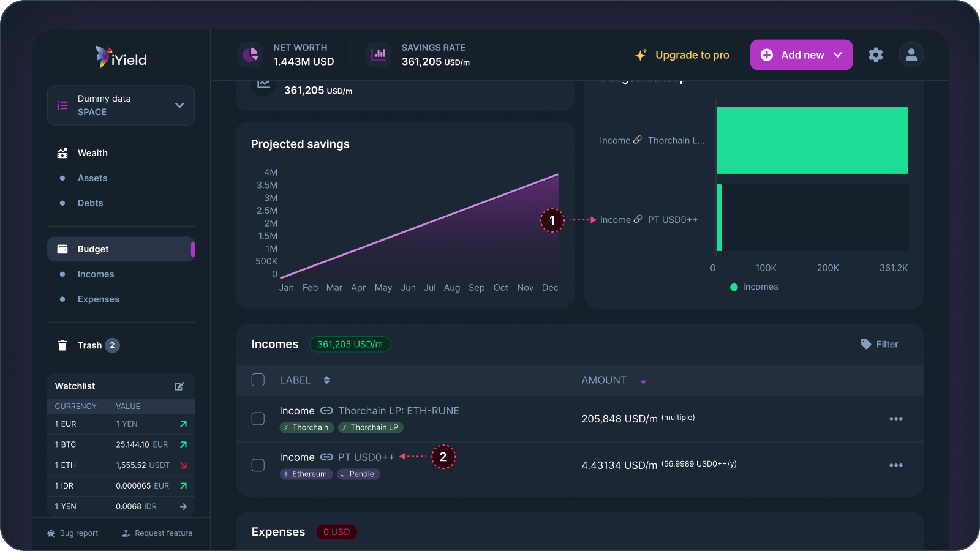Click the Trash bin icon in sidebar
This screenshot has height=551, width=980.
[62, 345]
